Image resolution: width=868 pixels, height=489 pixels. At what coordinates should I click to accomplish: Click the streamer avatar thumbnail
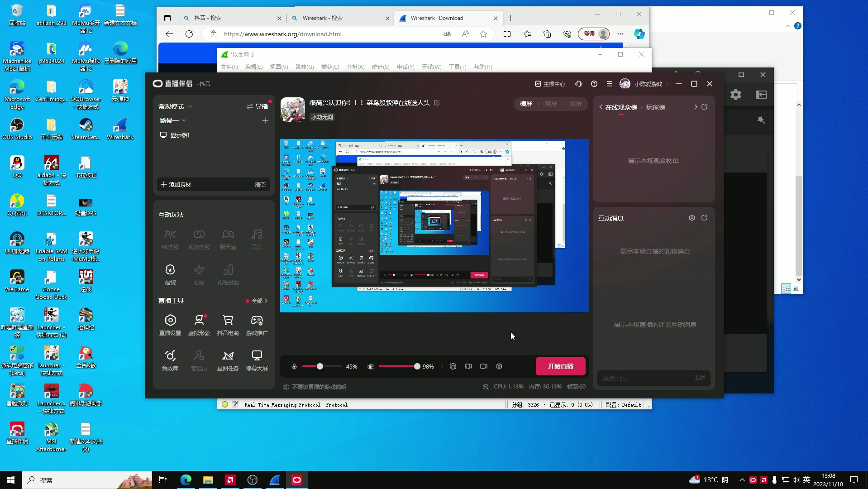(293, 109)
